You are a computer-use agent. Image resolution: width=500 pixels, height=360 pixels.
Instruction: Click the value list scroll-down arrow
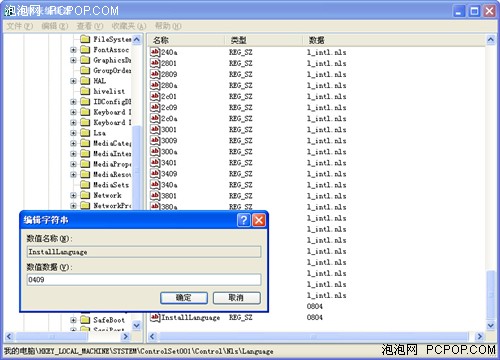click(x=490, y=325)
